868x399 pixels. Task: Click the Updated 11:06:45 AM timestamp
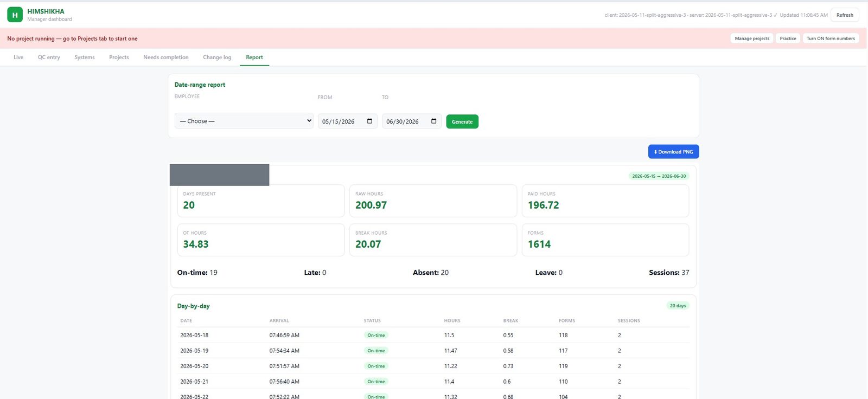[804, 15]
